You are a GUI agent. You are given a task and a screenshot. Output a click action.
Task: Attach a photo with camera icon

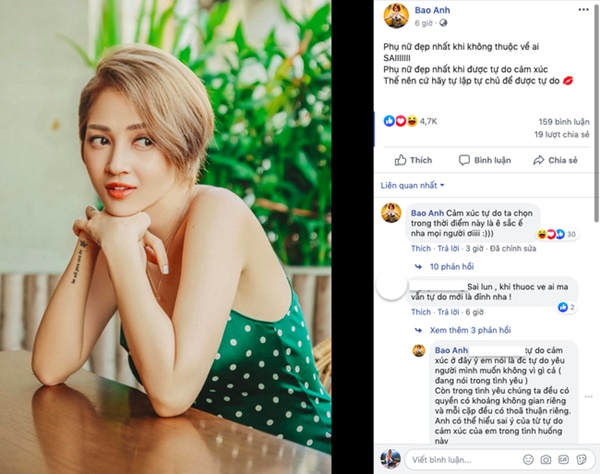click(543, 458)
